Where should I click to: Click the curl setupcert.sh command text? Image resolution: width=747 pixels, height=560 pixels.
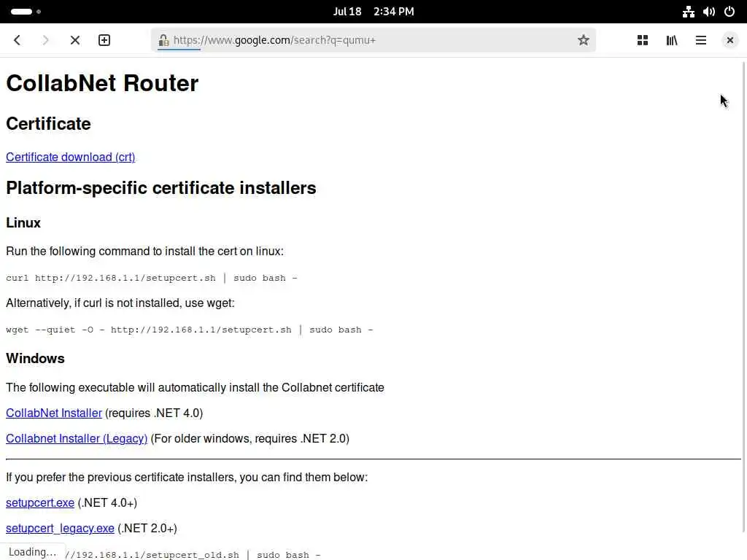(152, 278)
